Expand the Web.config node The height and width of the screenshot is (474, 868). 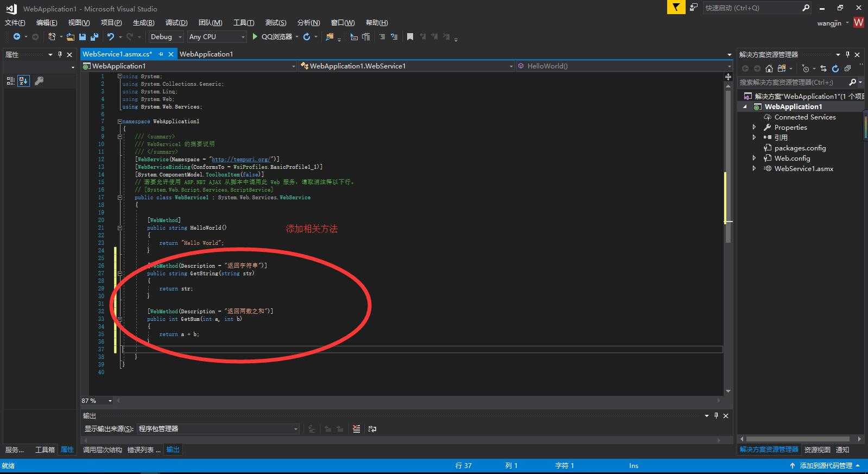754,158
